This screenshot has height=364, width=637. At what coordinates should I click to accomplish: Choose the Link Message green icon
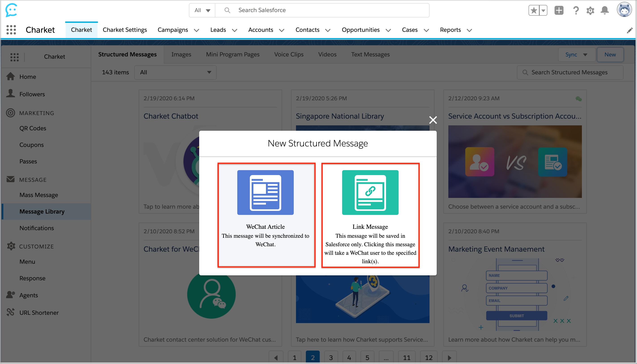click(x=370, y=192)
